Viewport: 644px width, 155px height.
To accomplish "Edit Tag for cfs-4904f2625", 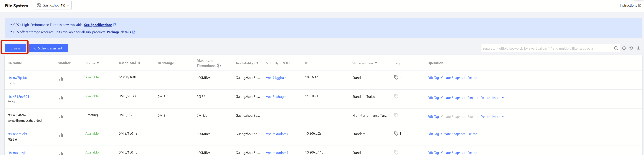I will tap(433, 116).
